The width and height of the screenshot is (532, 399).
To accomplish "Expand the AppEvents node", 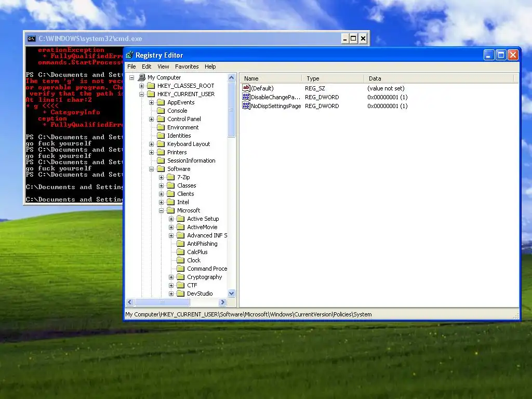I will tap(151, 102).
